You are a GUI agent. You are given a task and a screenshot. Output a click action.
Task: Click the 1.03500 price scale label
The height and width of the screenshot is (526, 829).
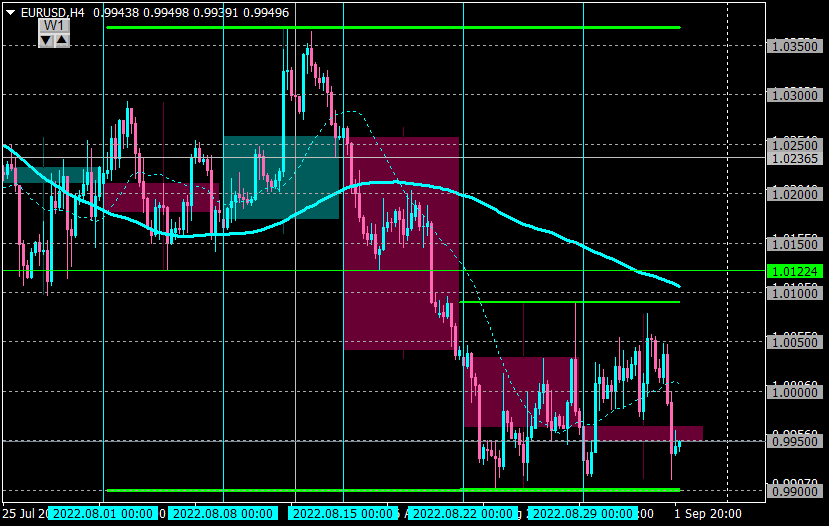click(795, 46)
